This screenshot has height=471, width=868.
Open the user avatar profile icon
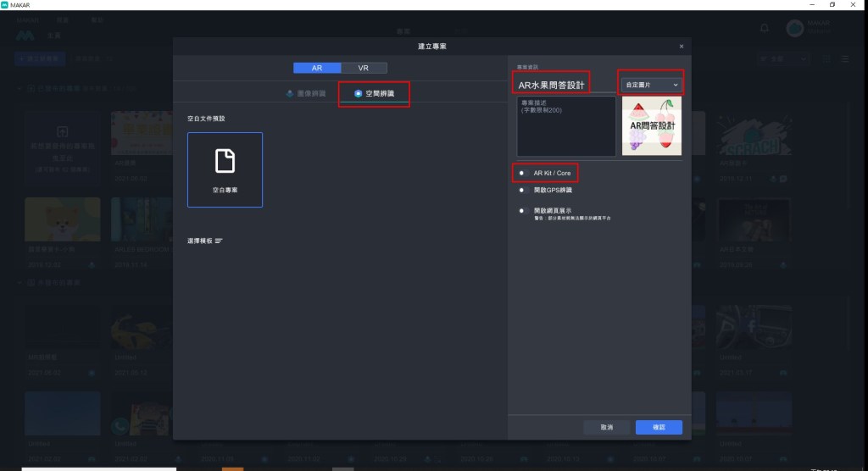click(x=794, y=29)
